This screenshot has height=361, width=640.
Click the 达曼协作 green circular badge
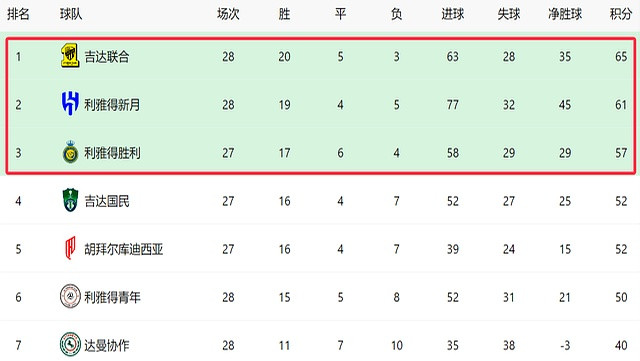click(x=70, y=344)
